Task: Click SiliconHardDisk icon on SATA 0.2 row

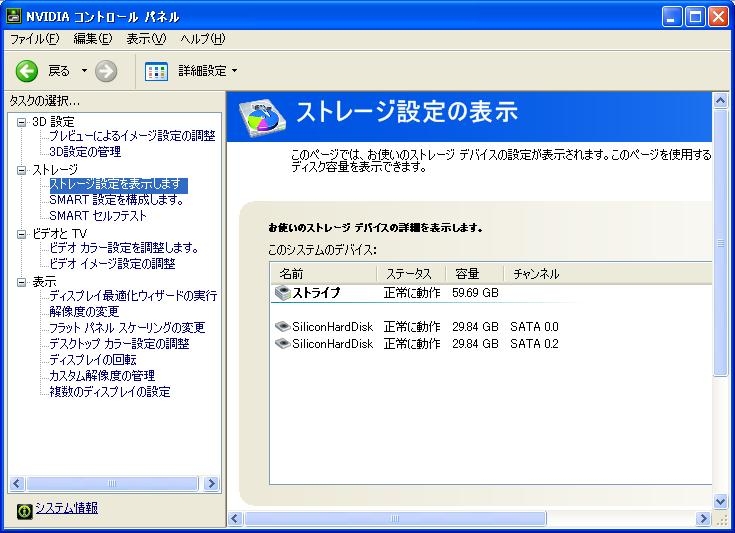Action: coord(282,344)
